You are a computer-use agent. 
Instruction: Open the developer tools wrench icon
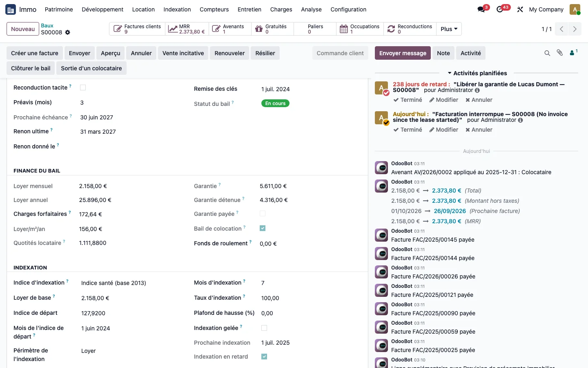click(x=520, y=9)
